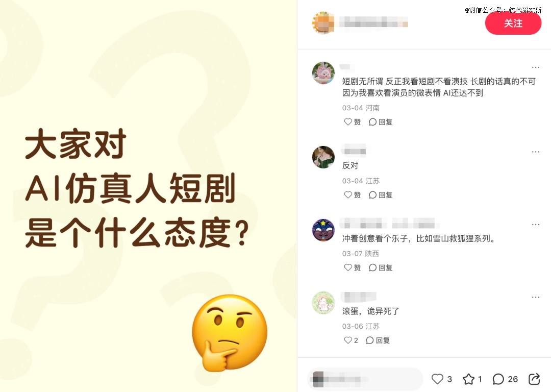Like the 雪山救狐狸 comment from 陕西
The width and height of the screenshot is (551, 392).
pos(352,267)
